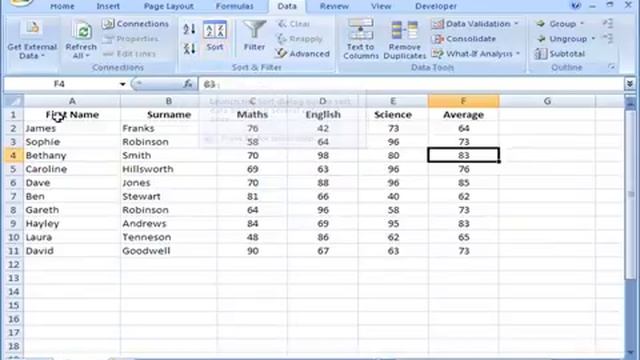Viewport: 640px width, 360px height.
Task: Click the Insert Function fx icon
Action: pyautogui.click(x=188, y=84)
